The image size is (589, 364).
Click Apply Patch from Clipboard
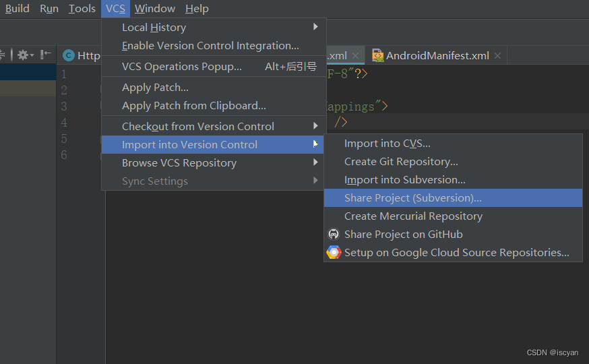[193, 106]
